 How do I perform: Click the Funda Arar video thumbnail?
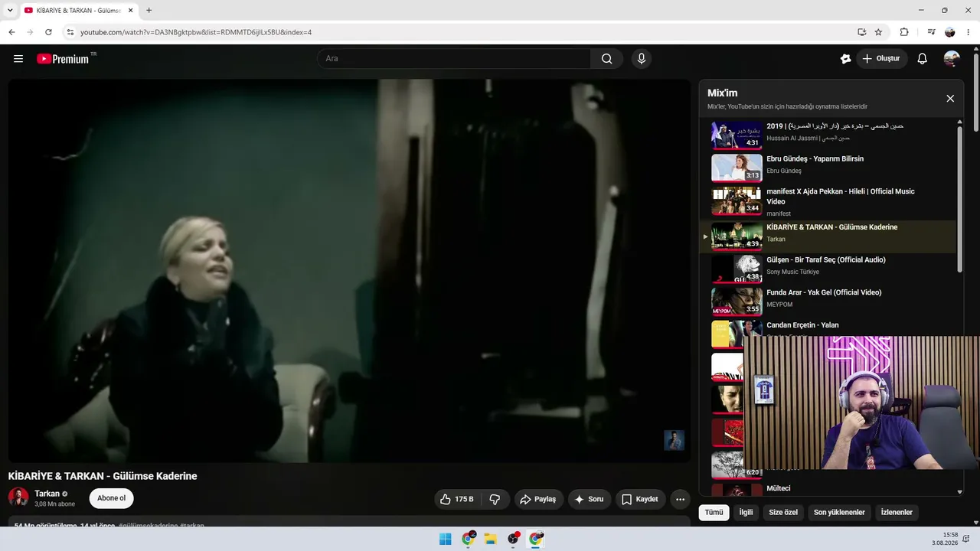pos(737,301)
